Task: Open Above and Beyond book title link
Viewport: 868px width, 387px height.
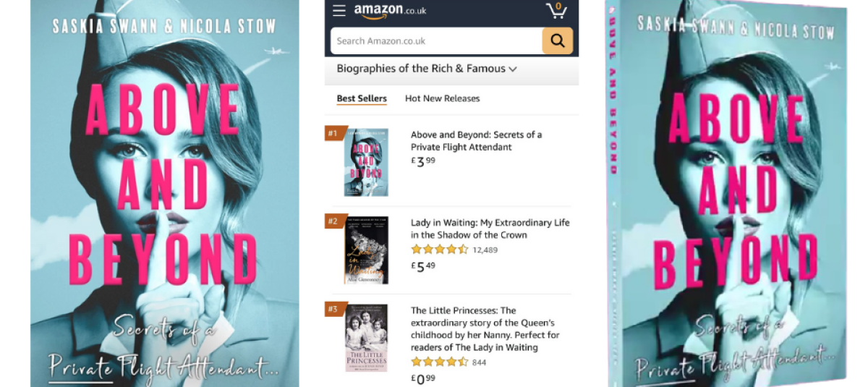Action: (476, 140)
